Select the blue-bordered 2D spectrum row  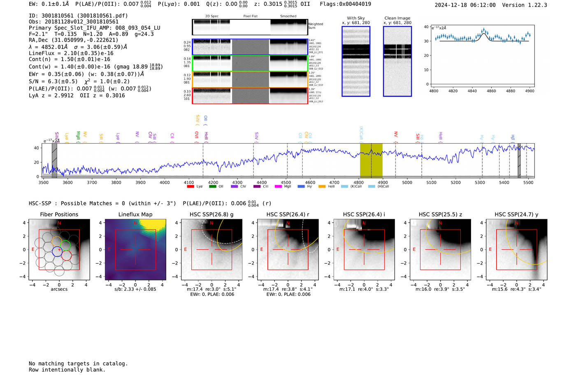pos(250,47)
